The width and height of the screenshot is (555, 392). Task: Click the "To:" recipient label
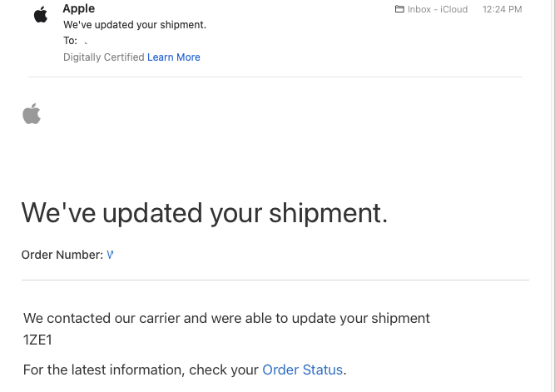pyautogui.click(x=70, y=41)
